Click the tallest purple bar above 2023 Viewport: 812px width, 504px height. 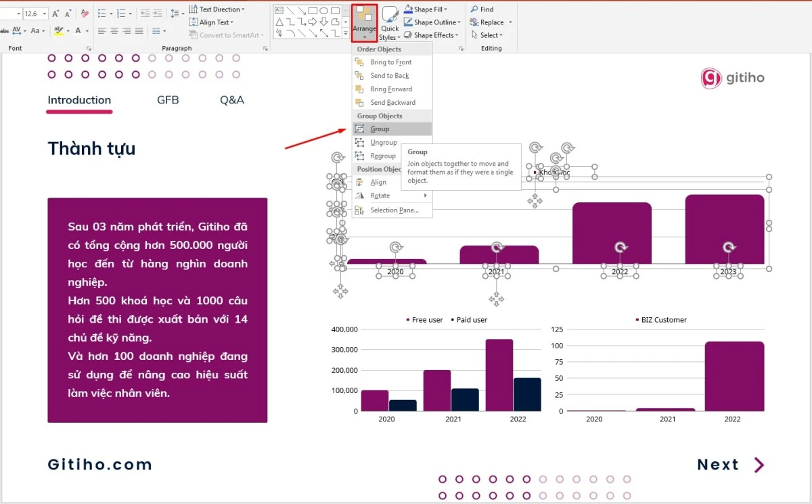coord(725,229)
